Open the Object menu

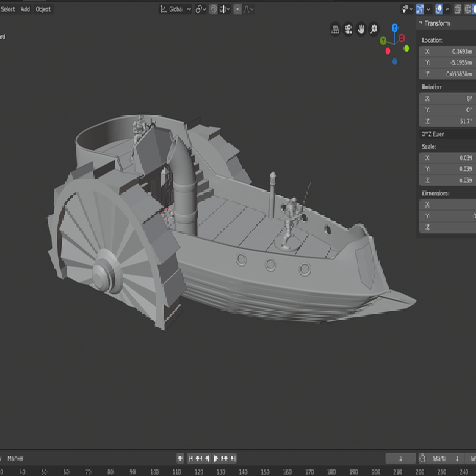click(x=43, y=9)
